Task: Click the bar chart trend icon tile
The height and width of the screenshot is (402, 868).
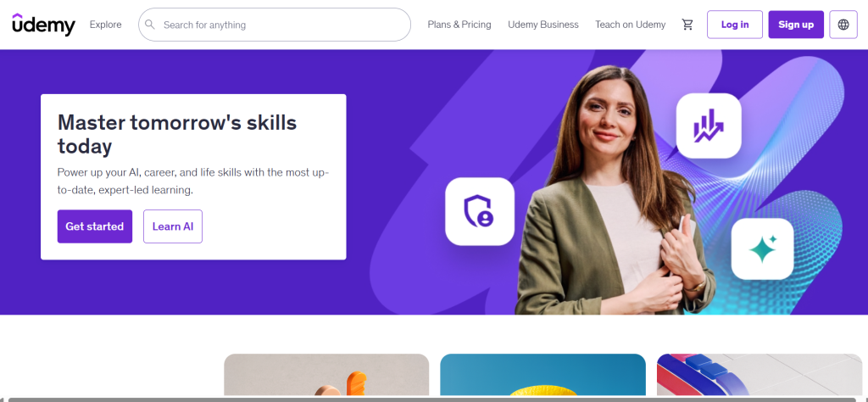Action: tap(709, 126)
